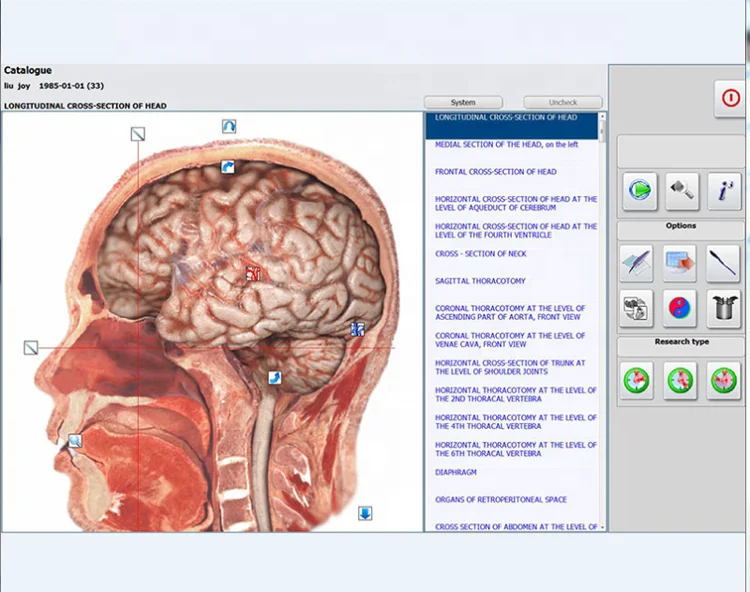Click the System button

pos(463,102)
